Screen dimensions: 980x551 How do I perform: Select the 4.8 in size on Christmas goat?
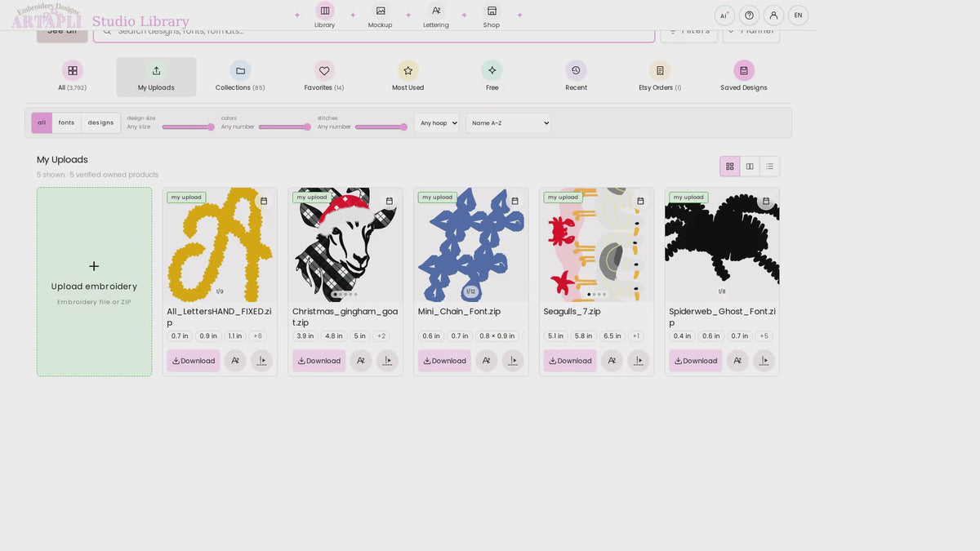(333, 336)
